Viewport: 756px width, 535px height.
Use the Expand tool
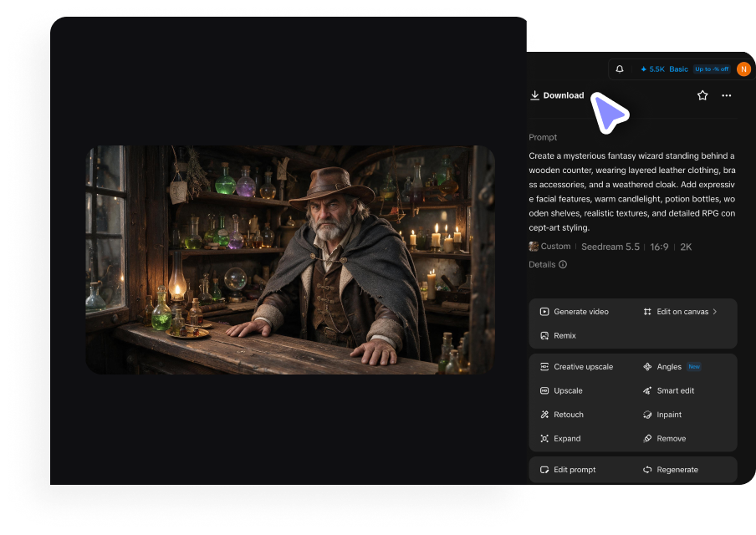(560, 439)
